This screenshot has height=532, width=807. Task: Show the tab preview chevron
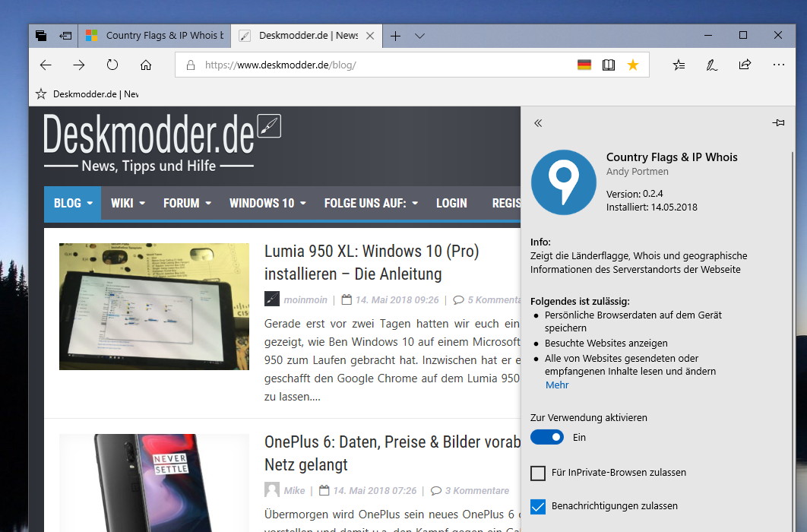419,36
